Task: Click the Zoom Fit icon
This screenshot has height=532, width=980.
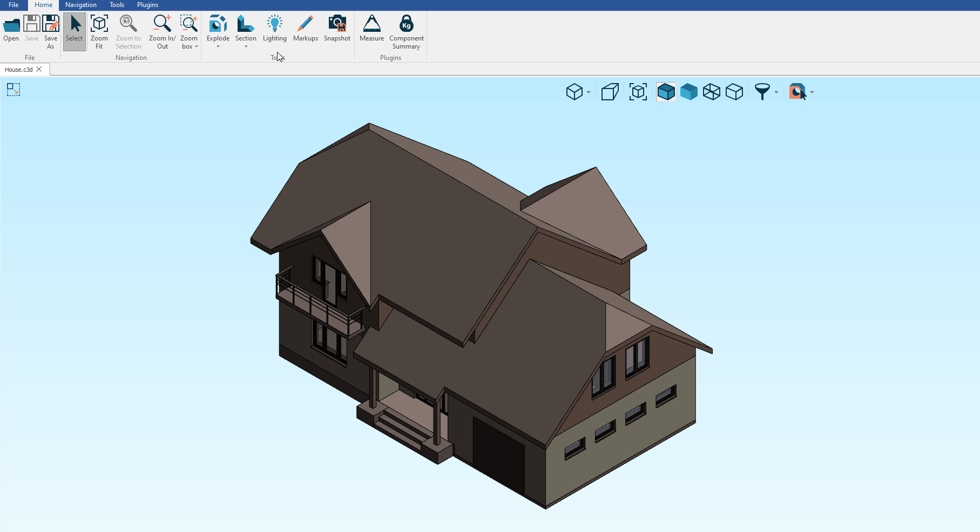Action: coord(99,25)
